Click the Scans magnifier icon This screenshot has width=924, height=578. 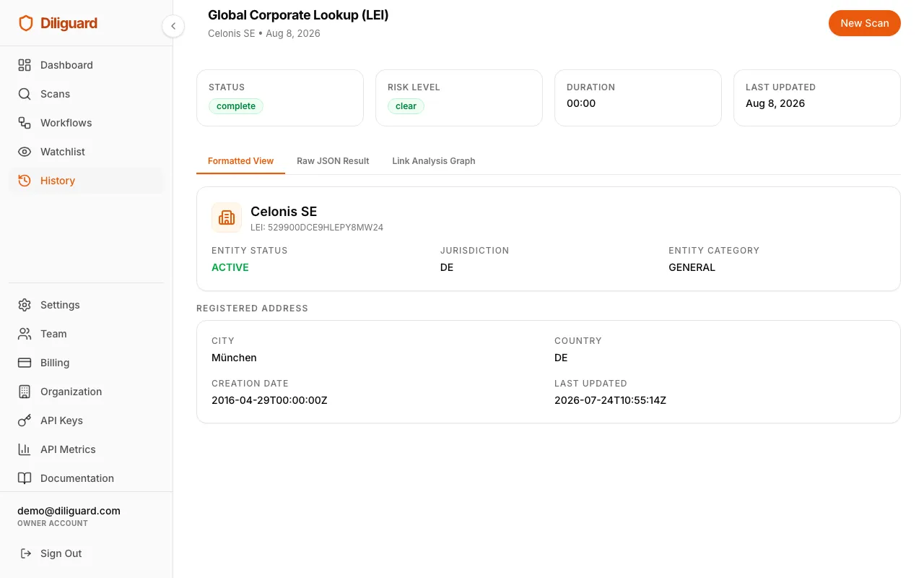[25, 94]
